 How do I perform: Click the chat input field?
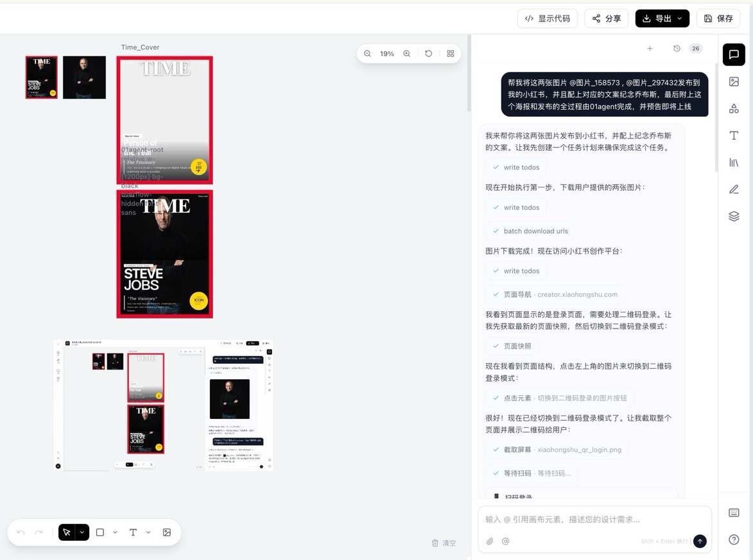[x=594, y=520]
